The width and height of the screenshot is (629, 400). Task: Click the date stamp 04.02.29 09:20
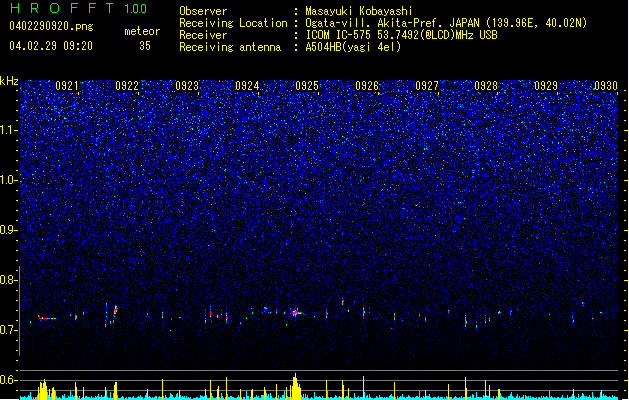tap(51, 46)
